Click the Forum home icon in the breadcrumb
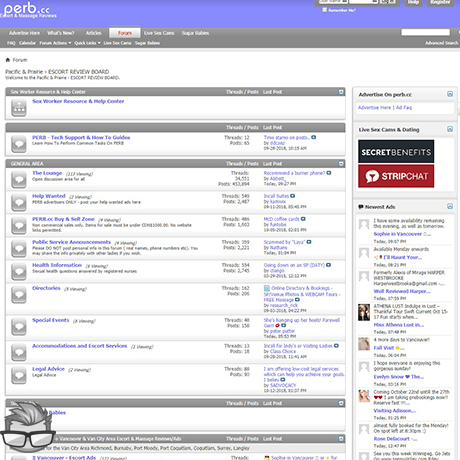460x460 pixels. (x=8, y=60)
